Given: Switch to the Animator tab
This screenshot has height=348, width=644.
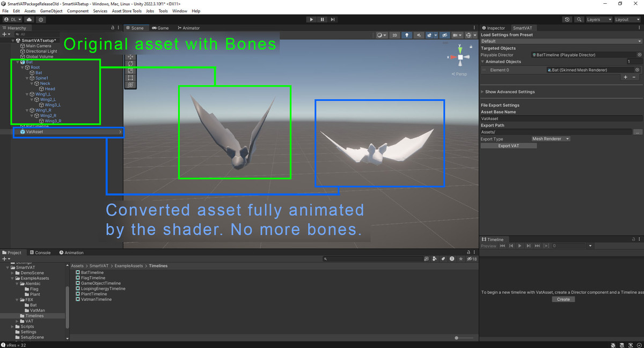Looking at the screenshot, I should 188,28.
